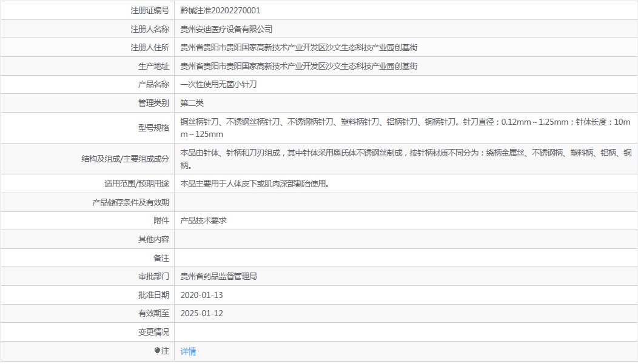Image resolution: width=638 pixels, height=364 pixels.
Task: Select the address value in 注册人住所 row
Action: [x=299, y=47]
